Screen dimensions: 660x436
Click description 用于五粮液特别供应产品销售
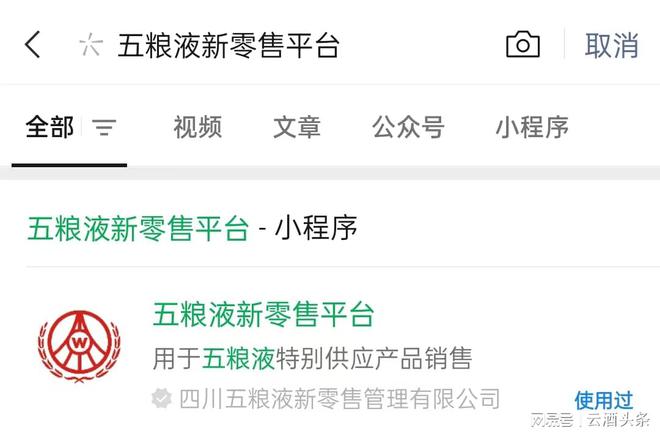tap(312, 359)
